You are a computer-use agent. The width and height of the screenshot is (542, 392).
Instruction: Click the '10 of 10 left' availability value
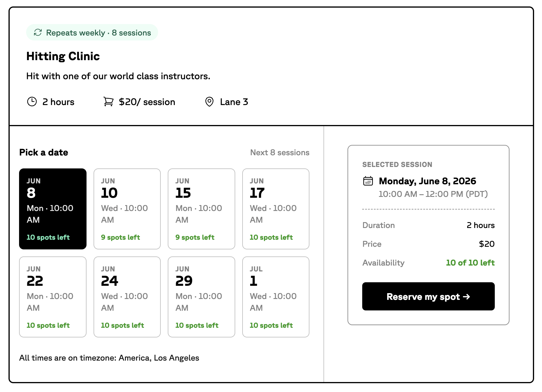pyautogui.click(x=470, y=263)
